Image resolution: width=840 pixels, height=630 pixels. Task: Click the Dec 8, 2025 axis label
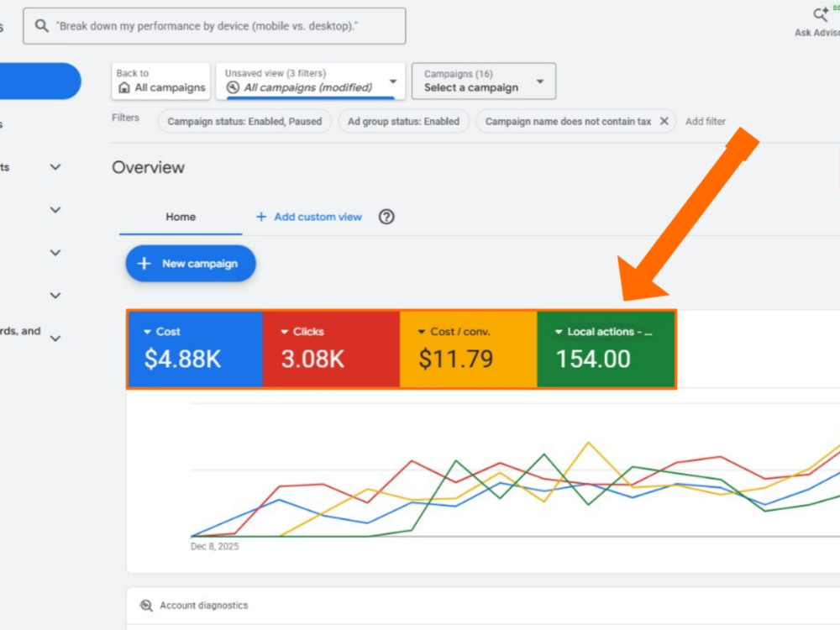(x=214, y=547)
